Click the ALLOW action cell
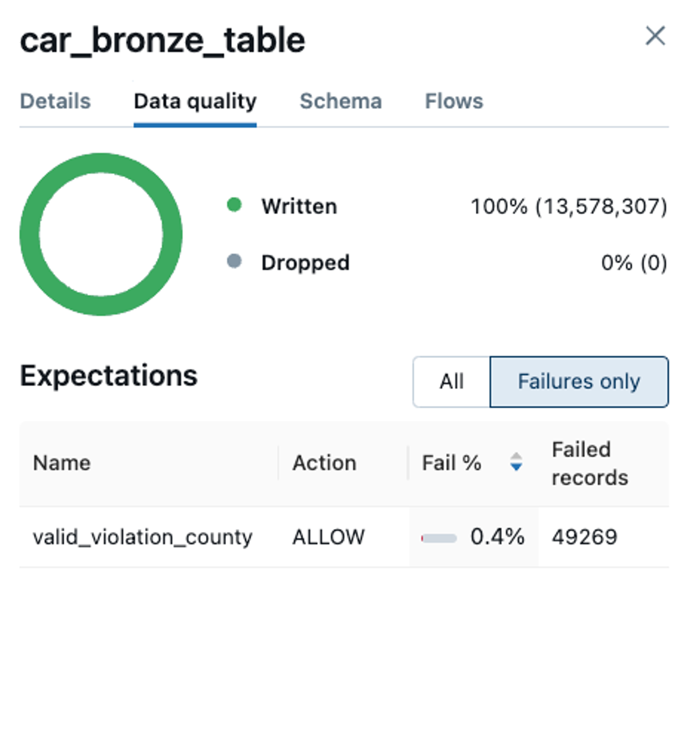 tap(328, 537)
